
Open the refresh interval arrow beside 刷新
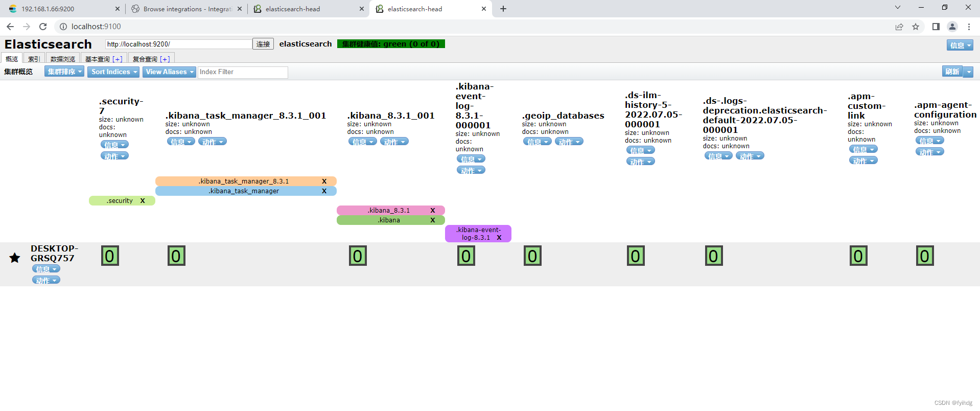click(968, 72)
